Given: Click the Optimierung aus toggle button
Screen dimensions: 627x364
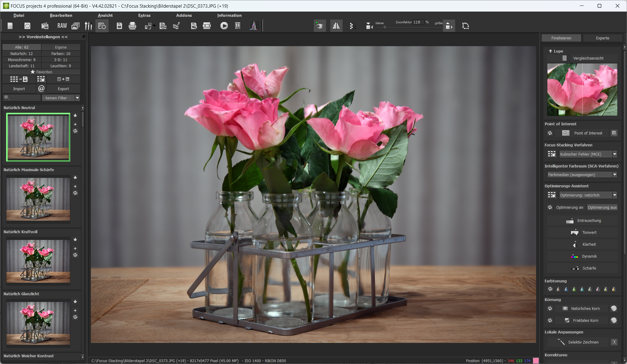Looking at the screenshot, I should 602,207.
